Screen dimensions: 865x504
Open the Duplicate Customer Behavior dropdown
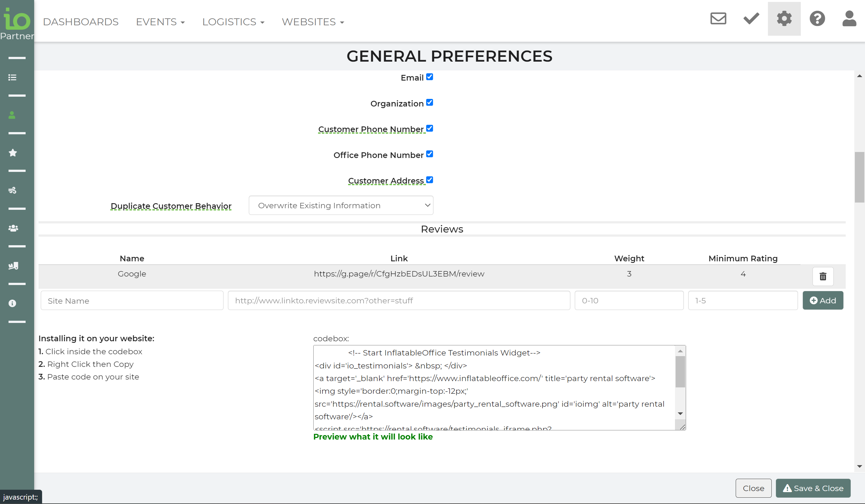click(340, 205)
